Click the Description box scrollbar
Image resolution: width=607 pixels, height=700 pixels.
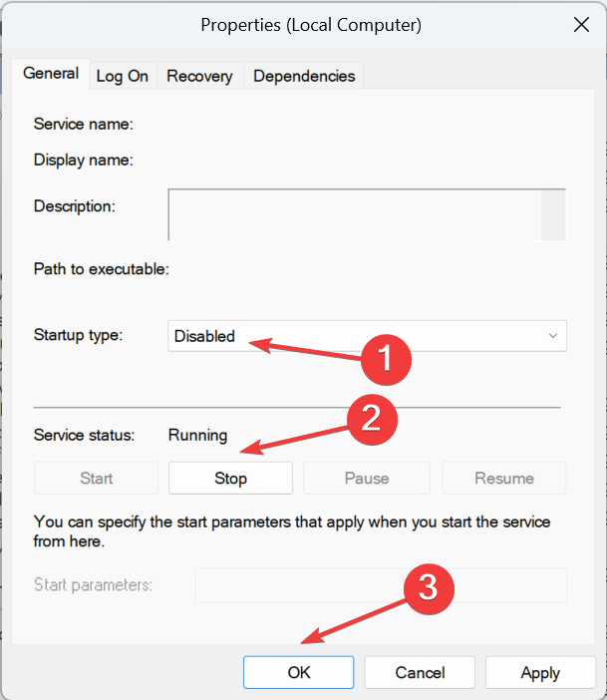click(553, 215)
